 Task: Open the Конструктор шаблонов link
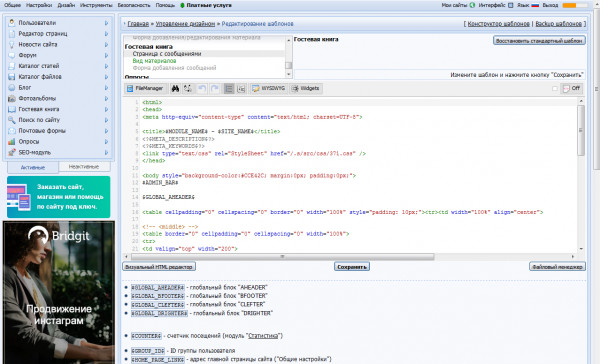[x=499, y=24]
